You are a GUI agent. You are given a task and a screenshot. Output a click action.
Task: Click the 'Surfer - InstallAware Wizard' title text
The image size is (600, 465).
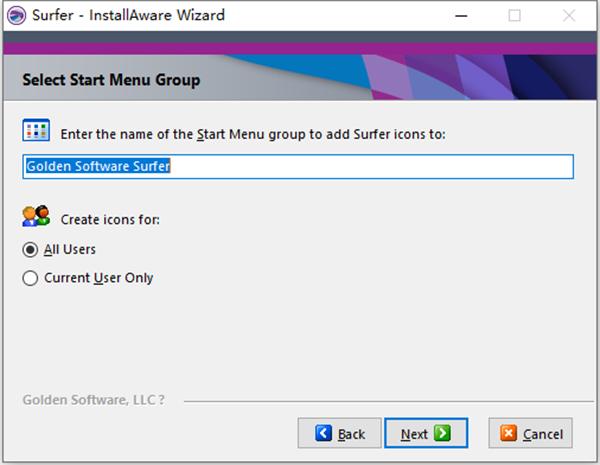point(129,15)
